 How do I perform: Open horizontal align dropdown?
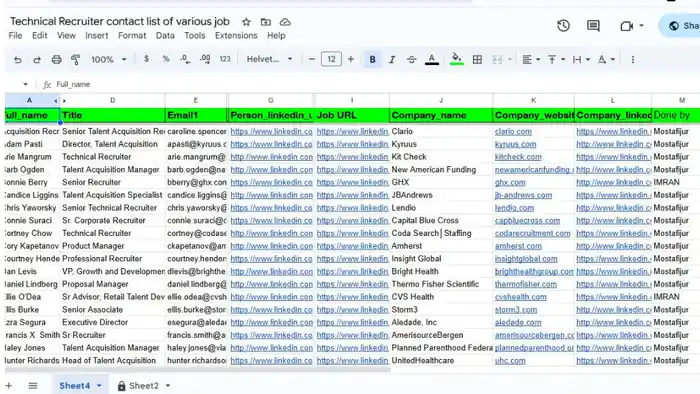[531, 59]
